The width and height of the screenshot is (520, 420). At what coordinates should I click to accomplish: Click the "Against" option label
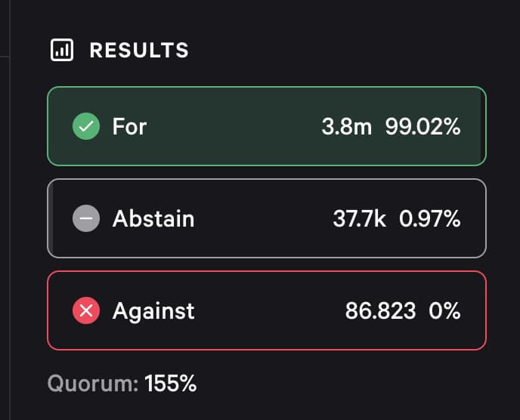(153, 310)
